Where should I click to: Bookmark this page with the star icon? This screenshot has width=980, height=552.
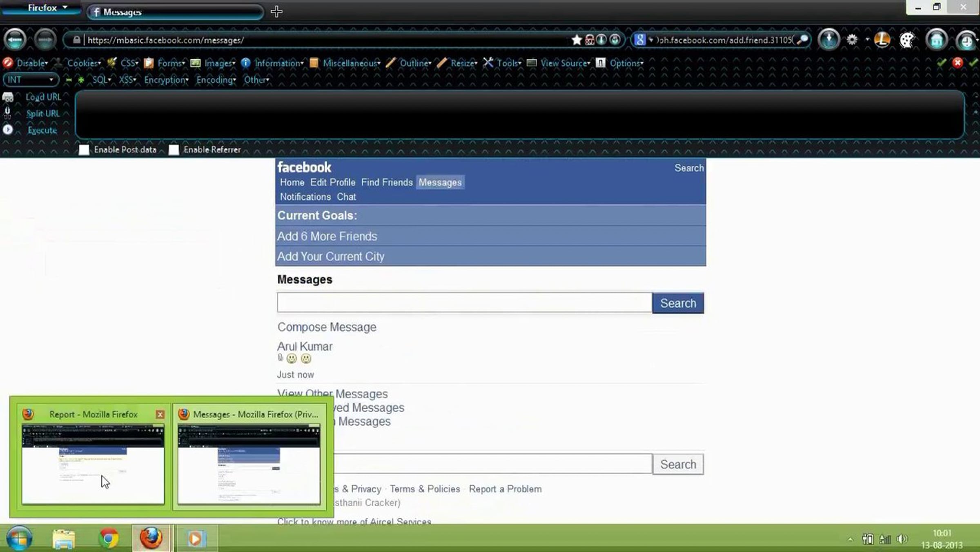[577, 40]
